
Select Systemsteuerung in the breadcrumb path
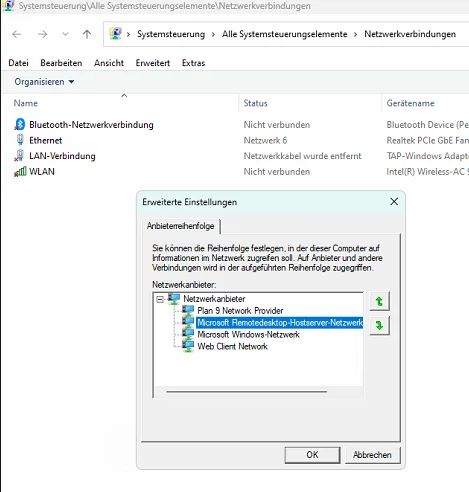(171, 34)
